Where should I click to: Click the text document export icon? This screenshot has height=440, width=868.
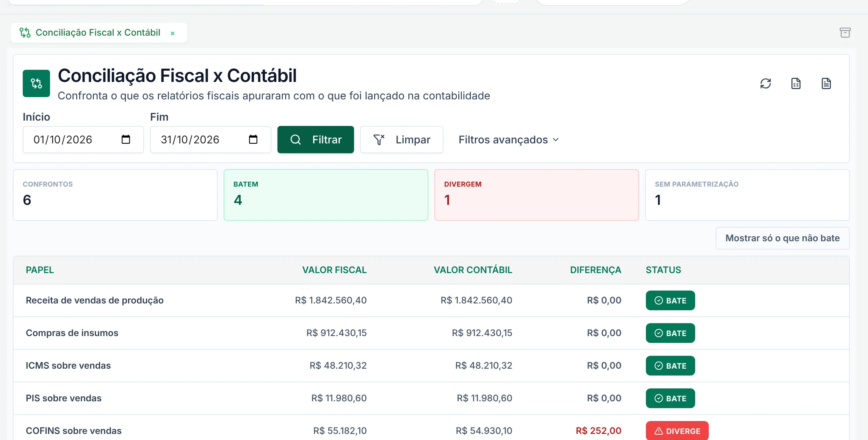tap(826, 83)
